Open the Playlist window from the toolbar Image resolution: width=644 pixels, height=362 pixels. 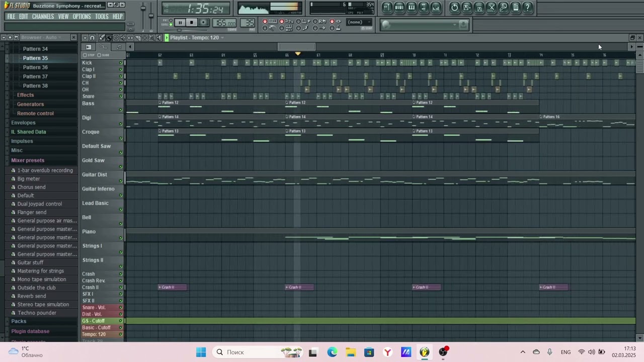point(387,8)
